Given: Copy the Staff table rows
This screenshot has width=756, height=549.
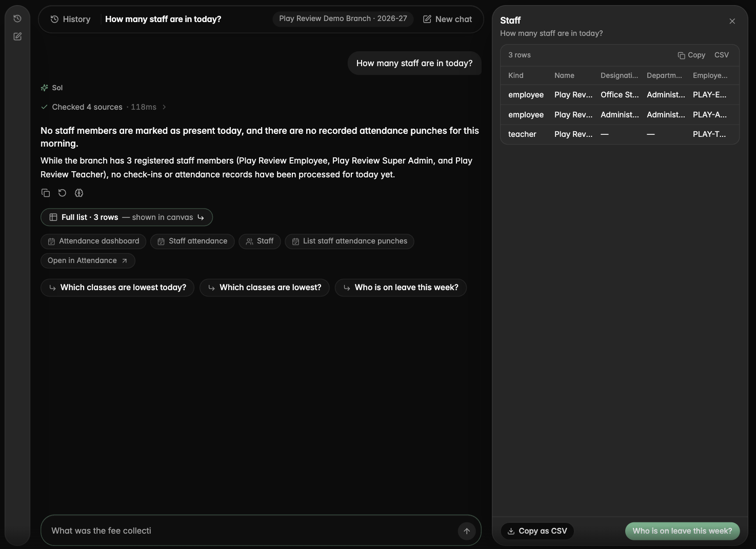Looking at the screenshot, I should pyautogui.click(x=691, y=55).
